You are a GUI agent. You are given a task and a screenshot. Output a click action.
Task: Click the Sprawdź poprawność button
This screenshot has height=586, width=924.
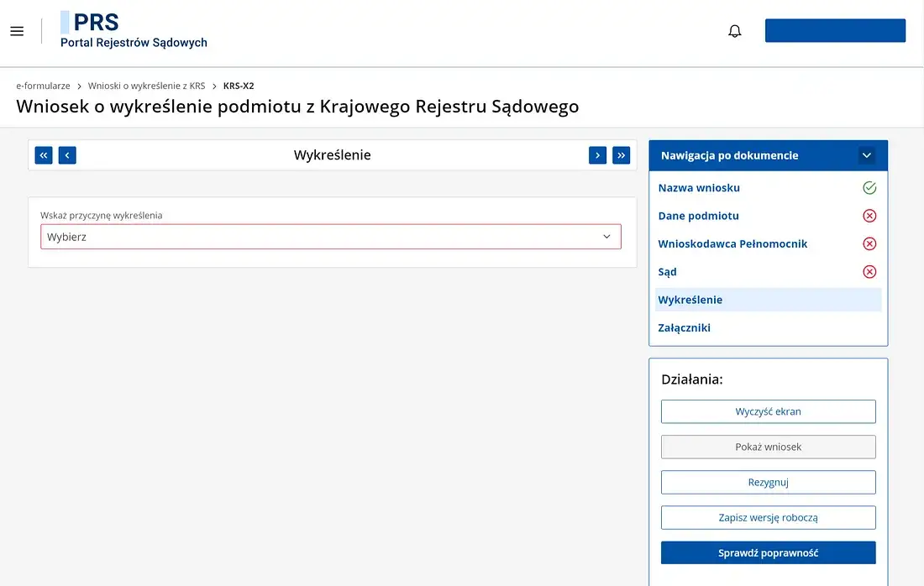768,552
